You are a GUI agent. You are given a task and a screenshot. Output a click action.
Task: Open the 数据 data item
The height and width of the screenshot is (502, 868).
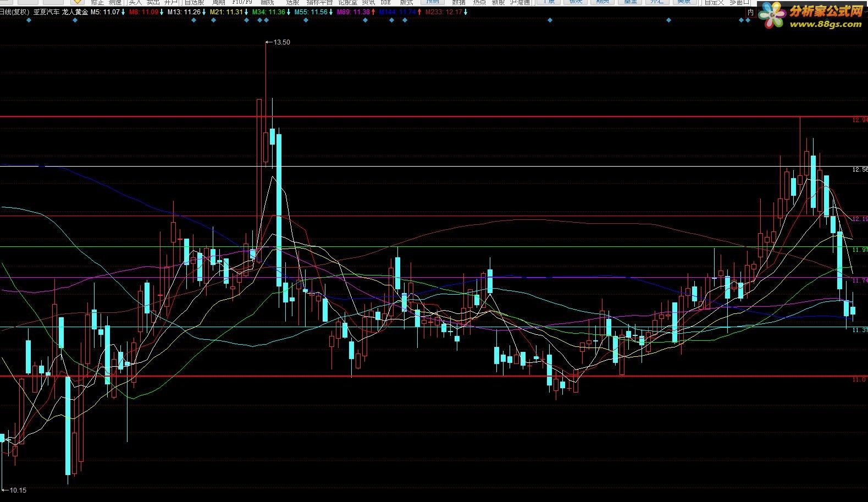click(458, 3)
